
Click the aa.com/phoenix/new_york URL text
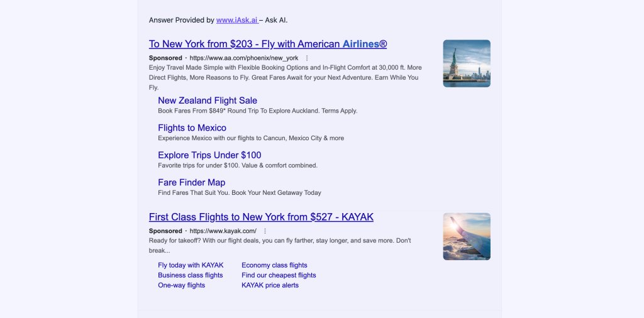click(244, 58)
